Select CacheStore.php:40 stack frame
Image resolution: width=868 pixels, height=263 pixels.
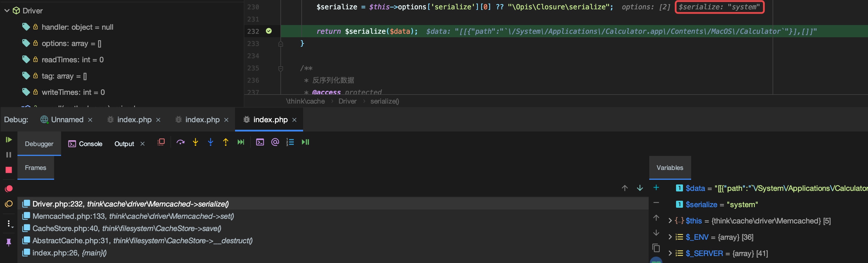click(333, 228)
